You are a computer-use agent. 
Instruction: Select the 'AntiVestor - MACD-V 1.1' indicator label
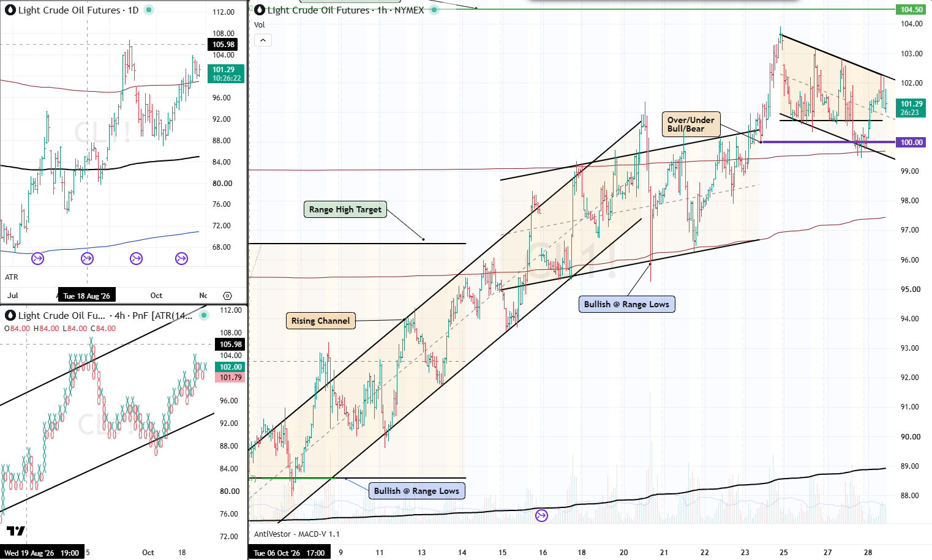click(297, 534)
